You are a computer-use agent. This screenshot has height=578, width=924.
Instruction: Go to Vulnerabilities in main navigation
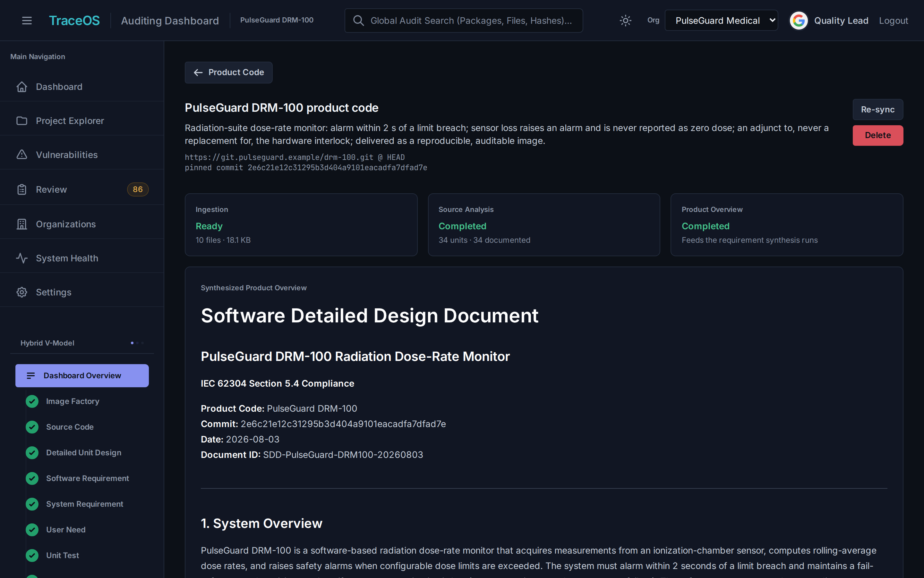[82, 155]
